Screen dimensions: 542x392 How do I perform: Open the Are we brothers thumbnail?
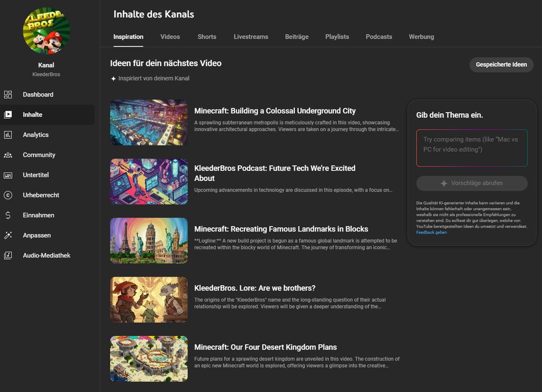coord(149,300)
